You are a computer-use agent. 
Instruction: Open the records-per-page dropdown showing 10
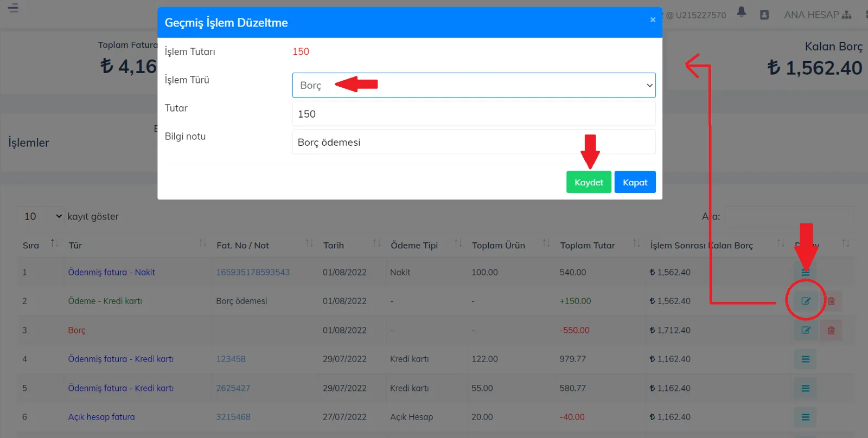click(x=42, y=216)
